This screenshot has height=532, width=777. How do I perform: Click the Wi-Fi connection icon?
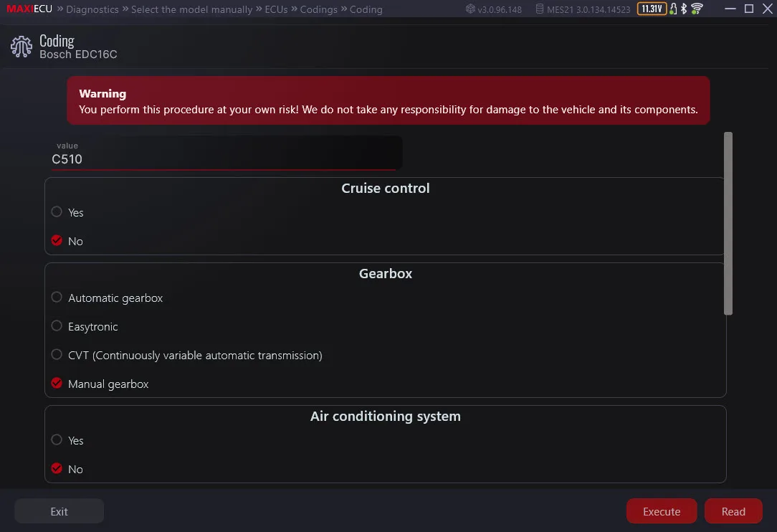(x=696, y=9)
